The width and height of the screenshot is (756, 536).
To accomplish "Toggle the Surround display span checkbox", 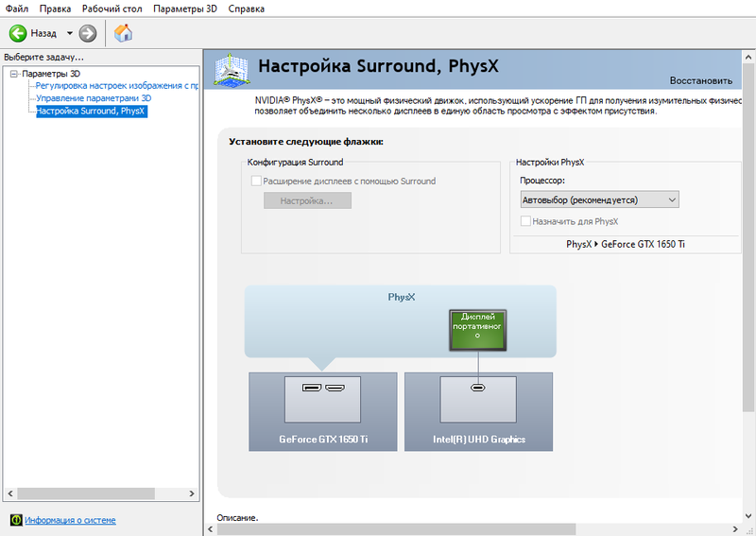I will tap(255, 181).
